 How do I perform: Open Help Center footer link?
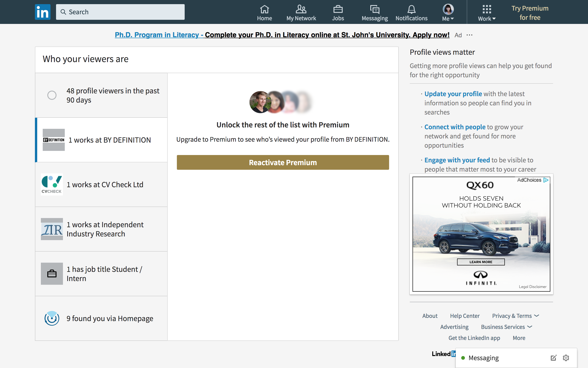click(x=465, y=316)
